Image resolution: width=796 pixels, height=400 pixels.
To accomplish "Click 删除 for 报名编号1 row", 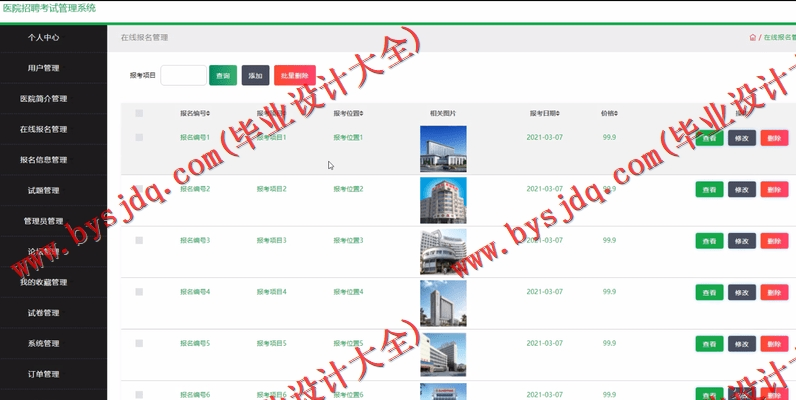I will pos(774,138).
